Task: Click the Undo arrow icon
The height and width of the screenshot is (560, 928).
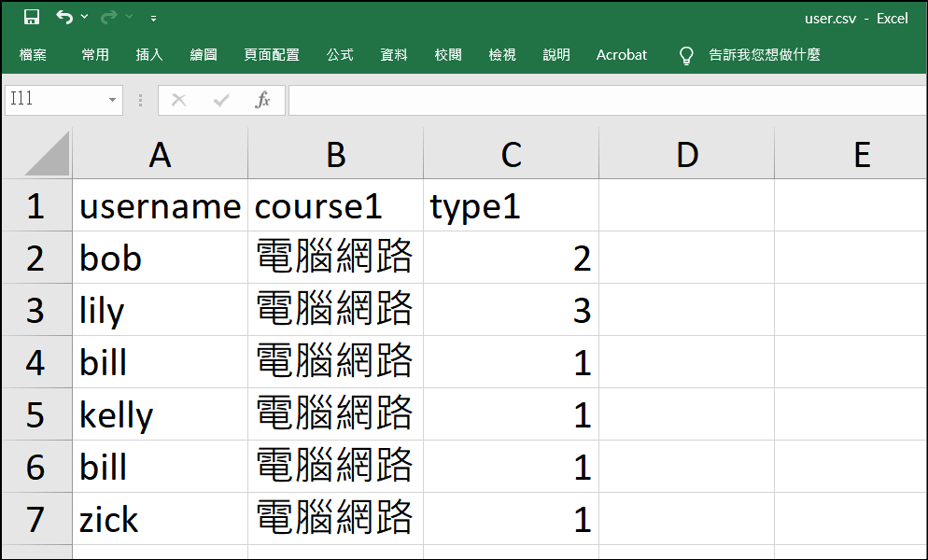Action: [x=63, y=17]
